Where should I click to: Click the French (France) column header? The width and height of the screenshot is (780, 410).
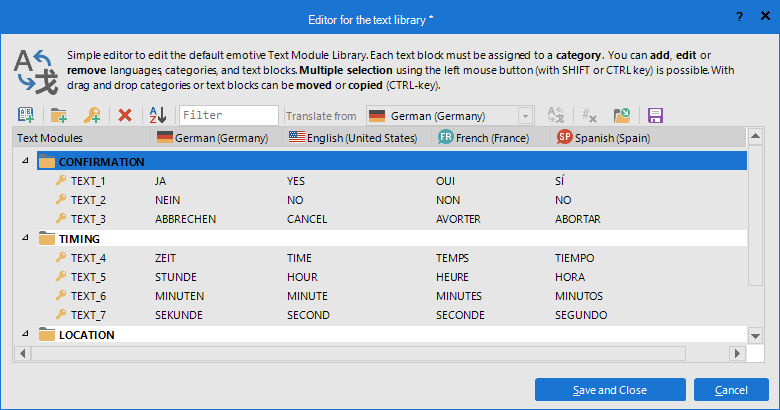pos(490,138)
